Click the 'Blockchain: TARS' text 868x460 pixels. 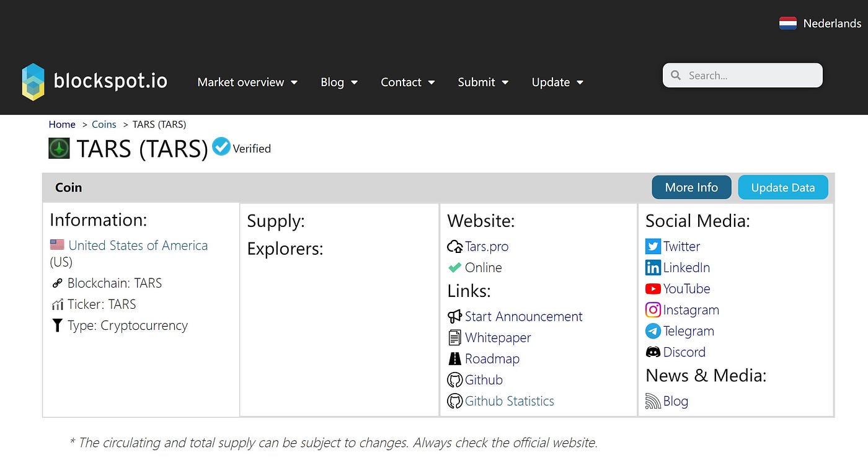pos(115,283)
